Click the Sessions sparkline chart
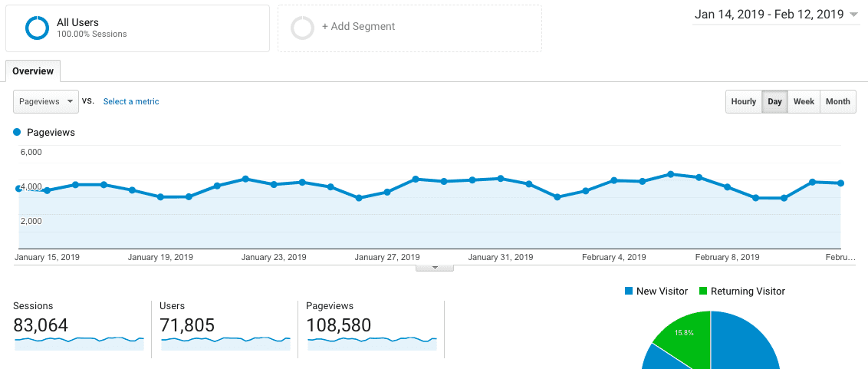The height and width of the screenshot is (369, 868). (79, 344)
